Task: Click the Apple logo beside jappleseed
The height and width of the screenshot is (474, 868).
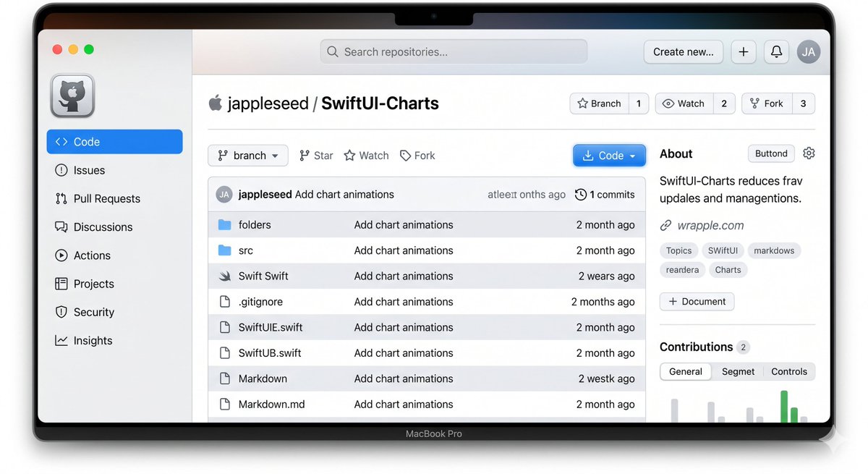Action: [x=215, y=103]
